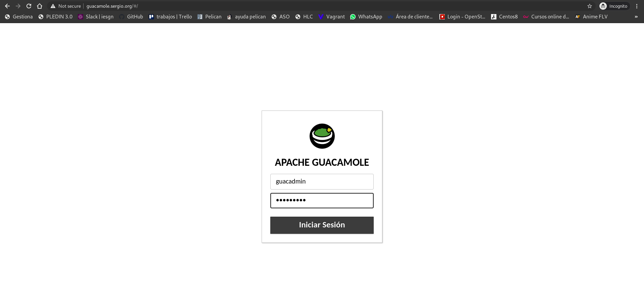The image size is (644, 285).
Task: Open the Incognito profile indicator
Action: (614, 6)
